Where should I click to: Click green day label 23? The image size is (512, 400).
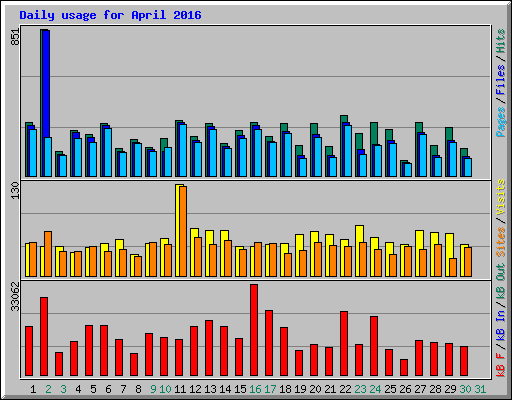[x=360, y=389]
